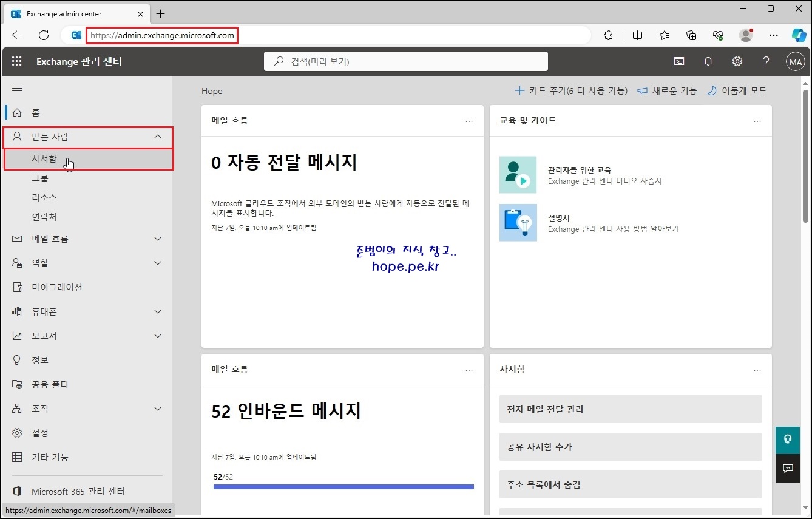Open the app launcher waffle icon
The image size is (812, 519).
click(17, 61)
